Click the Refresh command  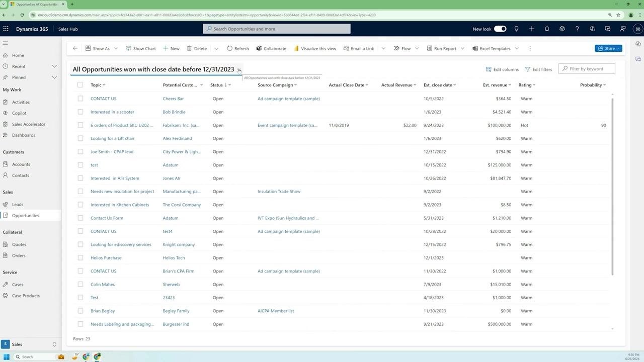point(237,48)
